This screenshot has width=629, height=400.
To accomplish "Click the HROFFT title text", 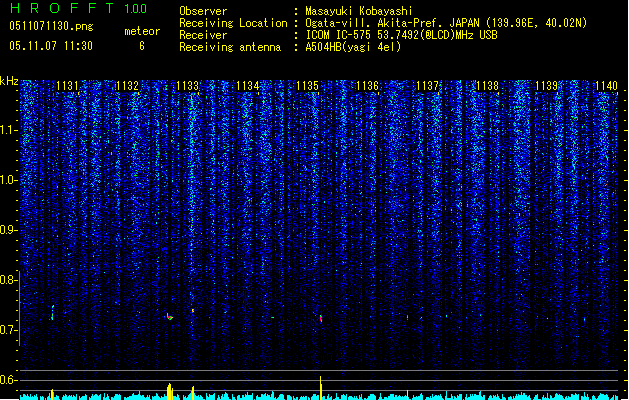I will click(63, 8).
